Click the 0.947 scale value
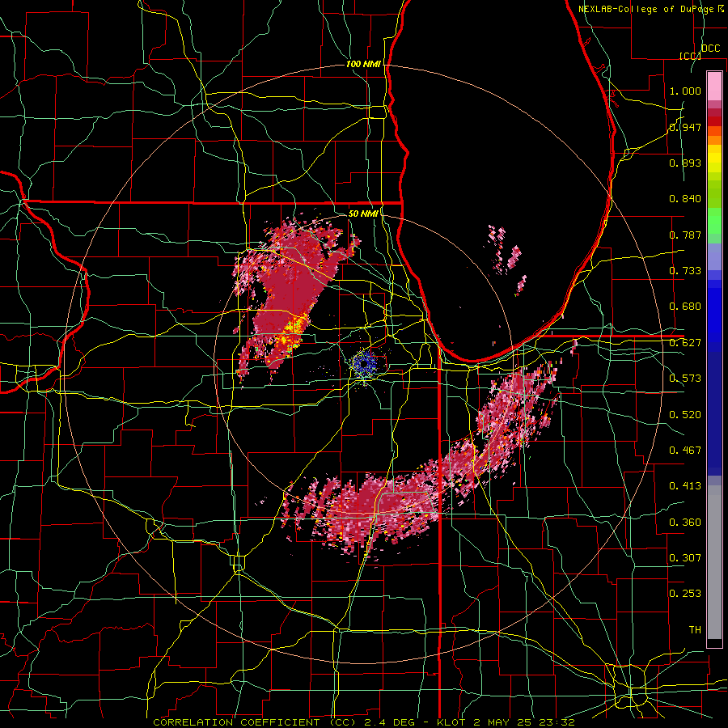The width and height of the screenshot is (728, 728). (685, 127)
